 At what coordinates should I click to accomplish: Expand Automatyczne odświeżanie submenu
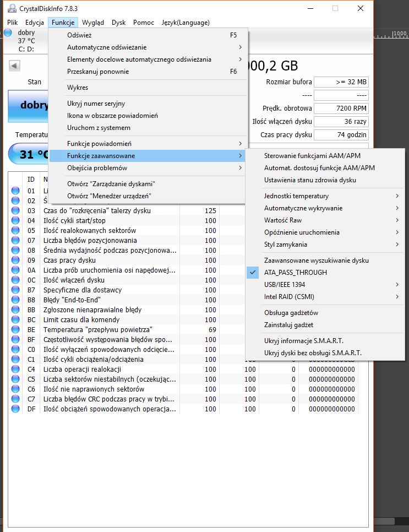147,47
